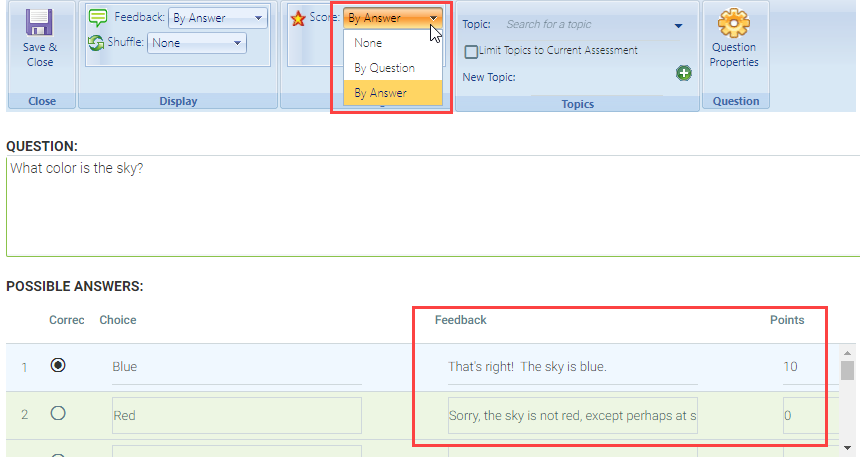
Task: Edit the feedback field for Red
Action: point(573,415)
